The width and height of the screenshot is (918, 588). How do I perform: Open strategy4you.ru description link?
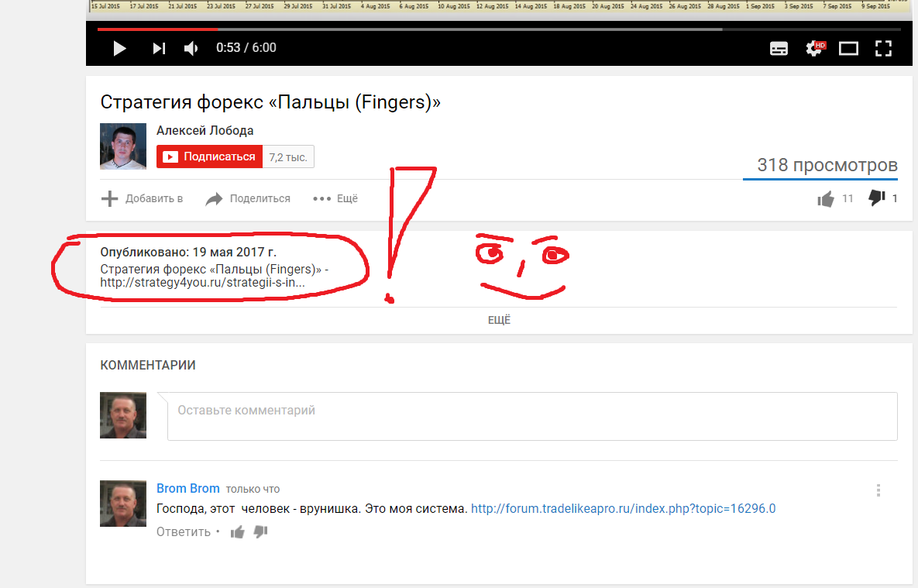202,282
